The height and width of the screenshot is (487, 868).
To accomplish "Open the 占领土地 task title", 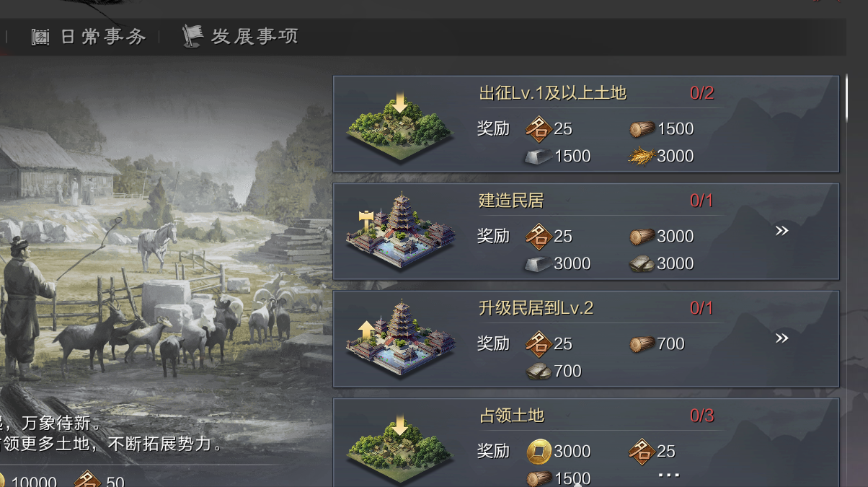I will coord(511,416).
